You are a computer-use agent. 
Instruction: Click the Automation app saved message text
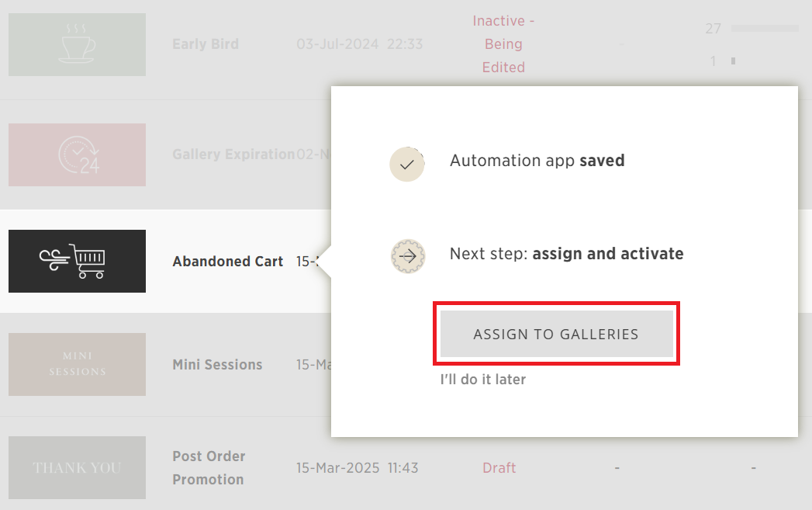[x=537, y=161]
